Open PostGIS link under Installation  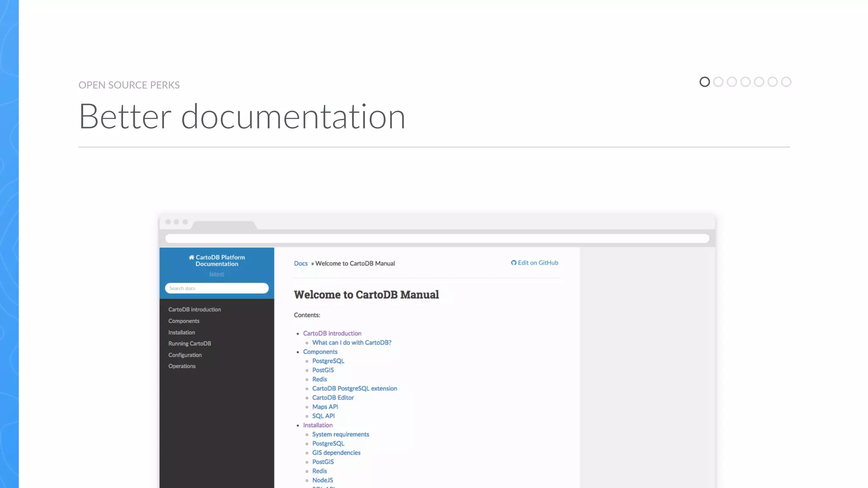[323, 462]
